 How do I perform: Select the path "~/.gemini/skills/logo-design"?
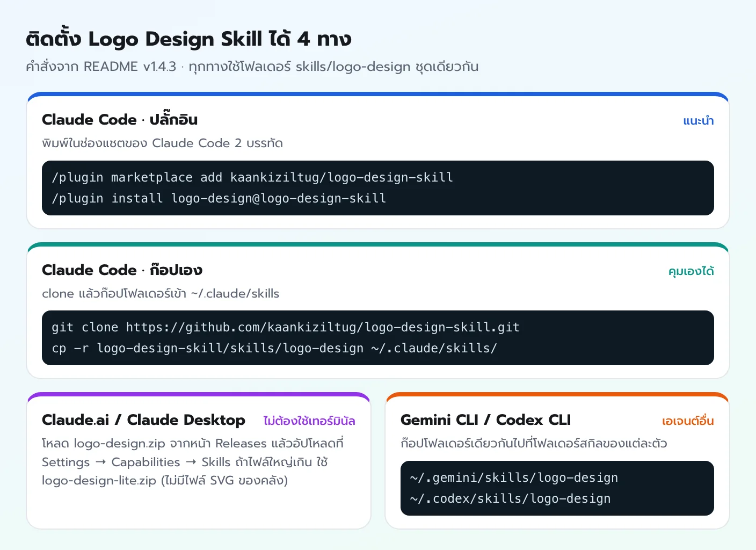coord(514,477)
